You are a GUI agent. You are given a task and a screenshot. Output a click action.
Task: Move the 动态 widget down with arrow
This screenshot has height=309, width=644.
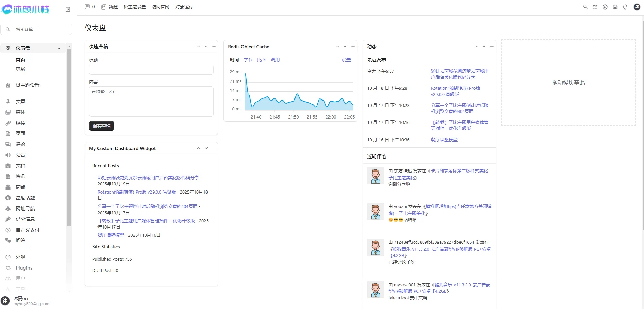click(484, 46)
